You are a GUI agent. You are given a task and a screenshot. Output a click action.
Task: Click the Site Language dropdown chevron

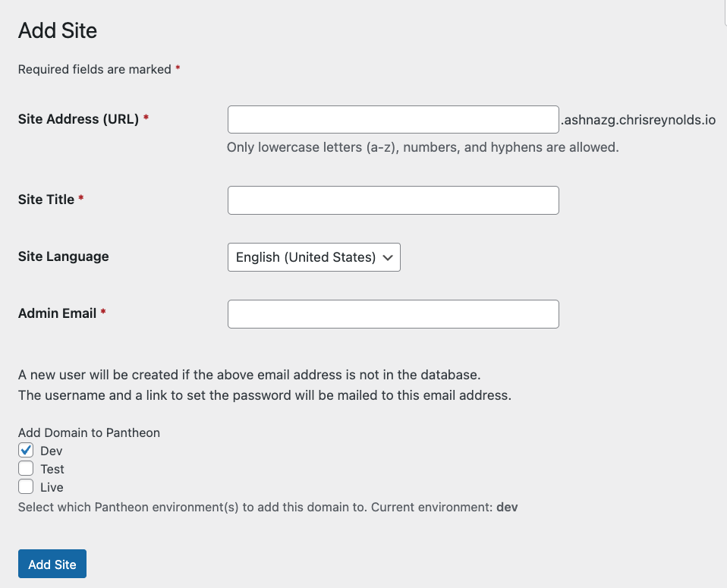tap(388, 257)
